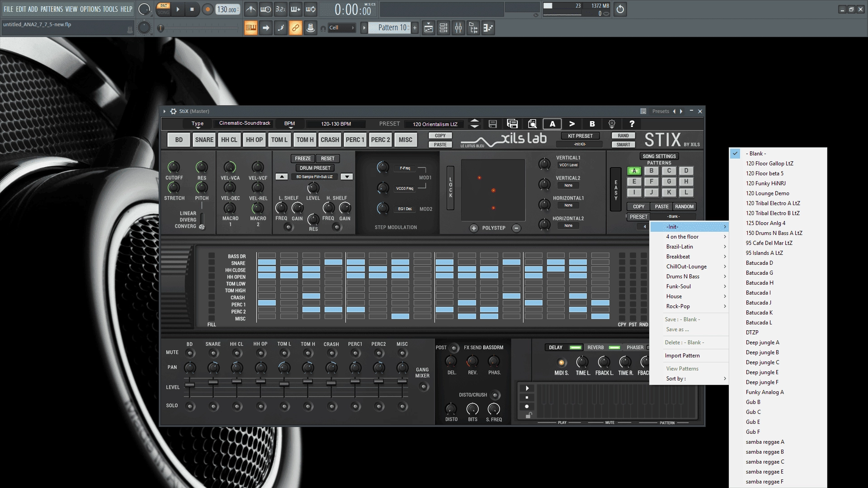This screenshot has height=488, width=868.
Task: Toggle the link to controller icon
Action: click(295, 28)
